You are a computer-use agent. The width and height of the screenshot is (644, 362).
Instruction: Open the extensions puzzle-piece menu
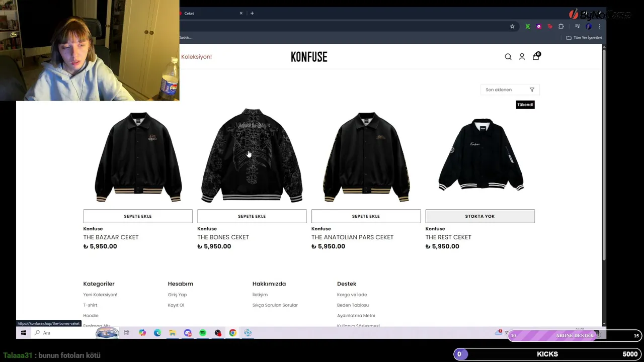(x=561, y=27)
